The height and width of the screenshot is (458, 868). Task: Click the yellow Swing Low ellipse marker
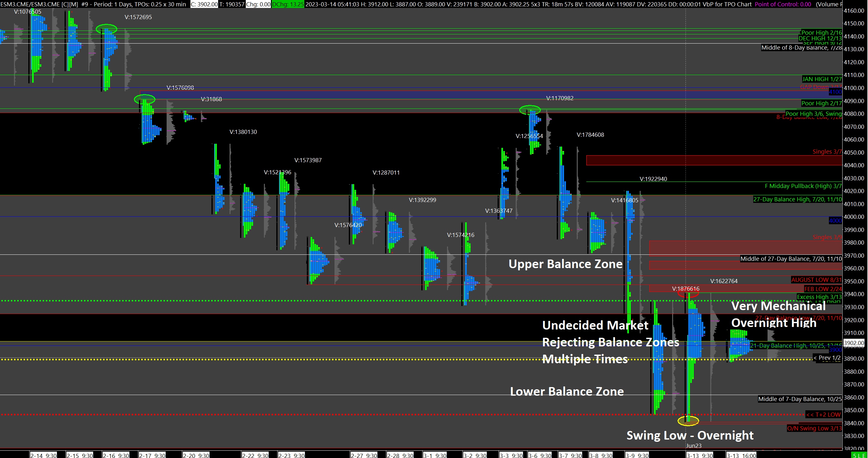(x=688, y=420)
